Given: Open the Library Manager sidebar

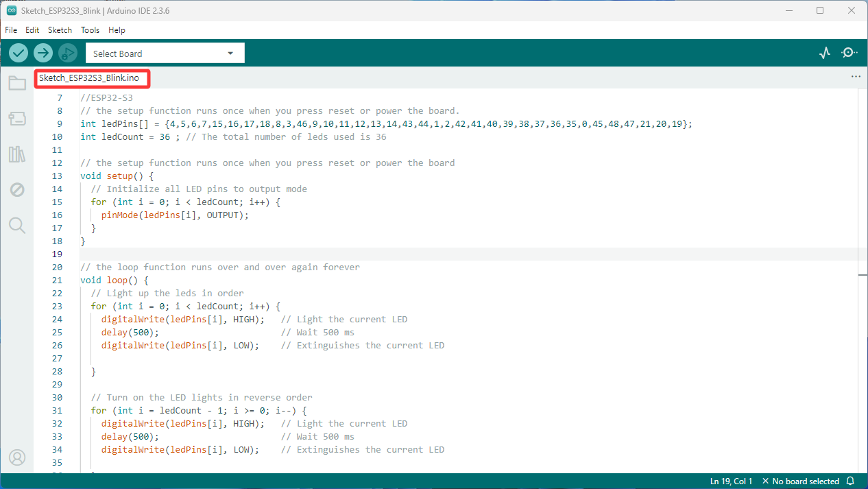Looking at the screenshot, I should [x=17, y=154].
